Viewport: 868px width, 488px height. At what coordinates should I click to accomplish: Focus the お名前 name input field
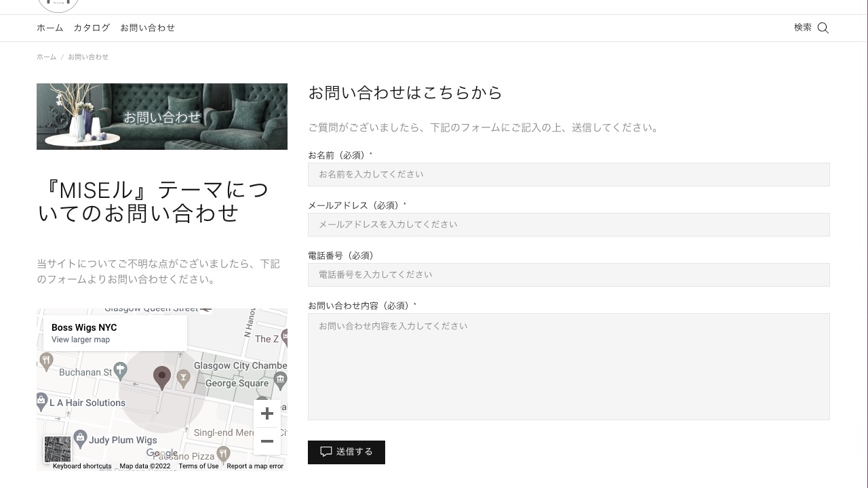[569, 174]
